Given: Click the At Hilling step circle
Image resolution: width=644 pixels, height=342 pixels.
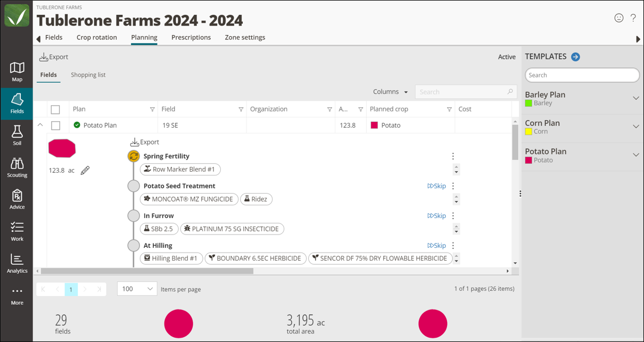Looking at the screenshot, I should 134,245.
